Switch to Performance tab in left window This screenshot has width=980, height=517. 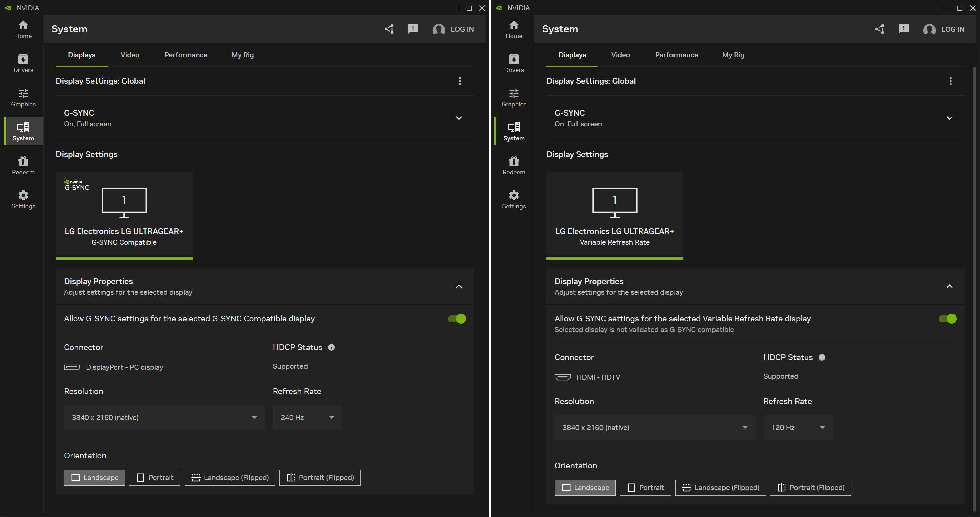coord(186,55)
